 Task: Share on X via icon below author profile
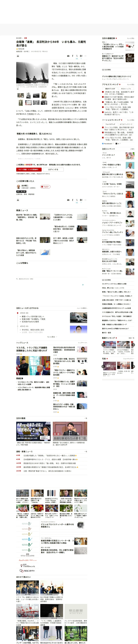tap(77, 200)
